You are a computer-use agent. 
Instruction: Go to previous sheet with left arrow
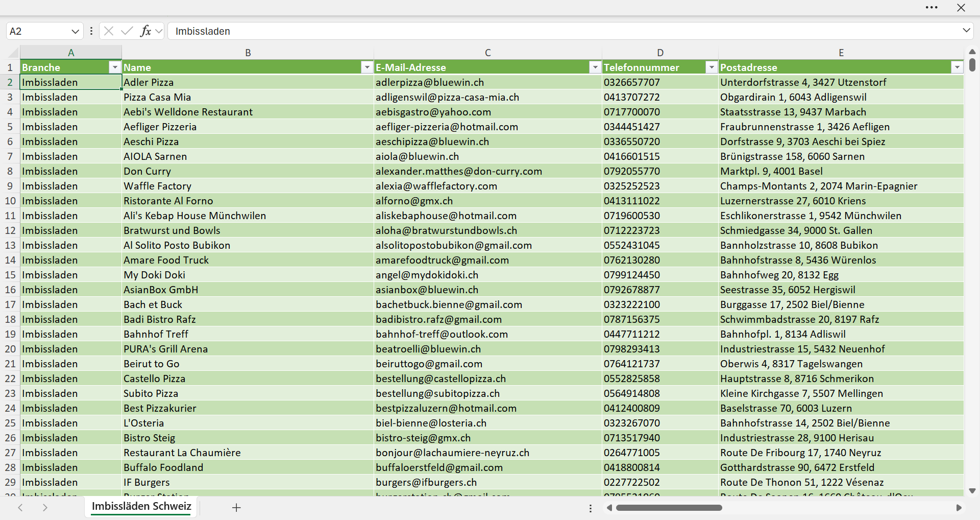point(20,508)
